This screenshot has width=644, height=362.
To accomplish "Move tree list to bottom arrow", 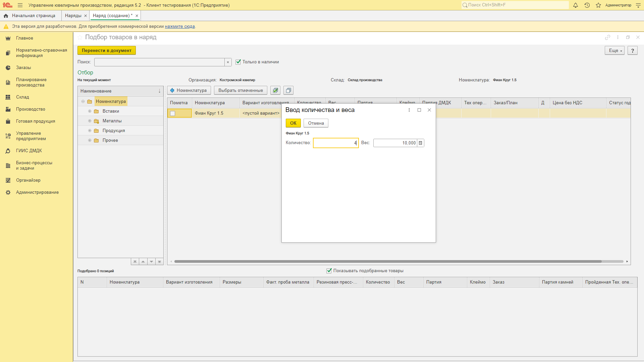I will click(x=160, y=261).
